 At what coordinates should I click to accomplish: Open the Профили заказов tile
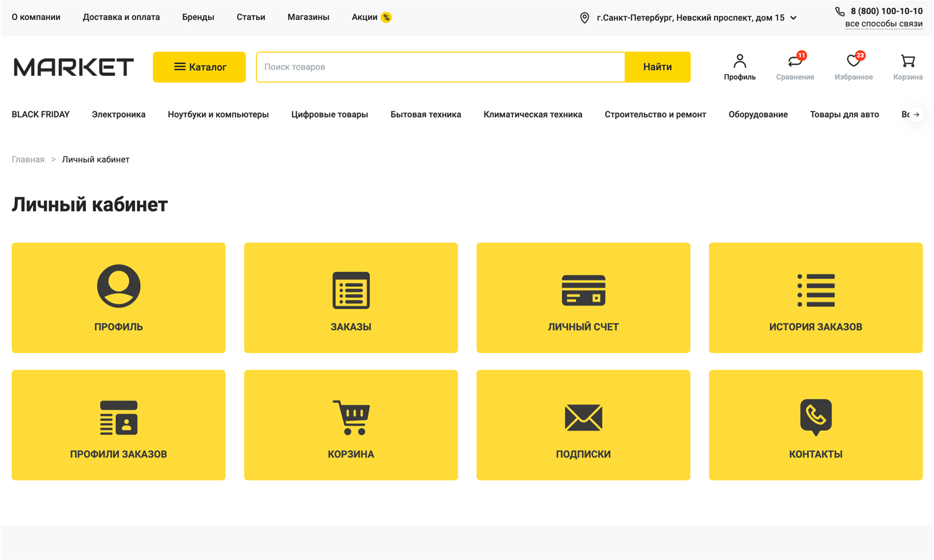tap(118, 425)
